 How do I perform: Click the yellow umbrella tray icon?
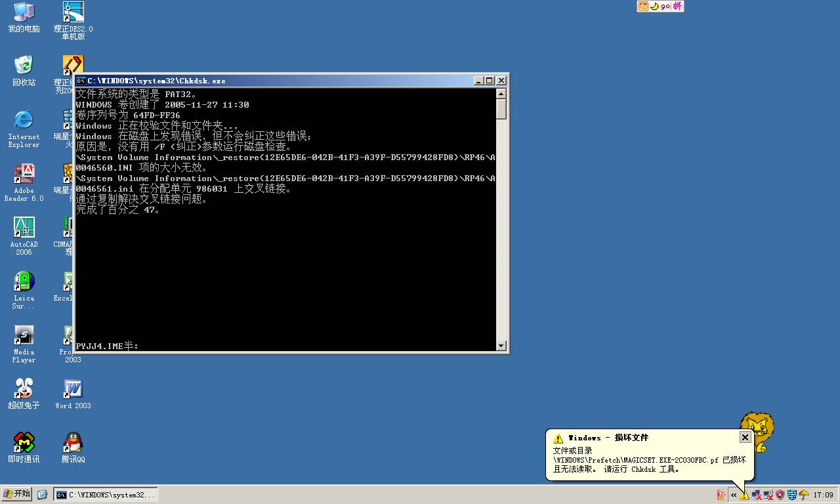803,495
